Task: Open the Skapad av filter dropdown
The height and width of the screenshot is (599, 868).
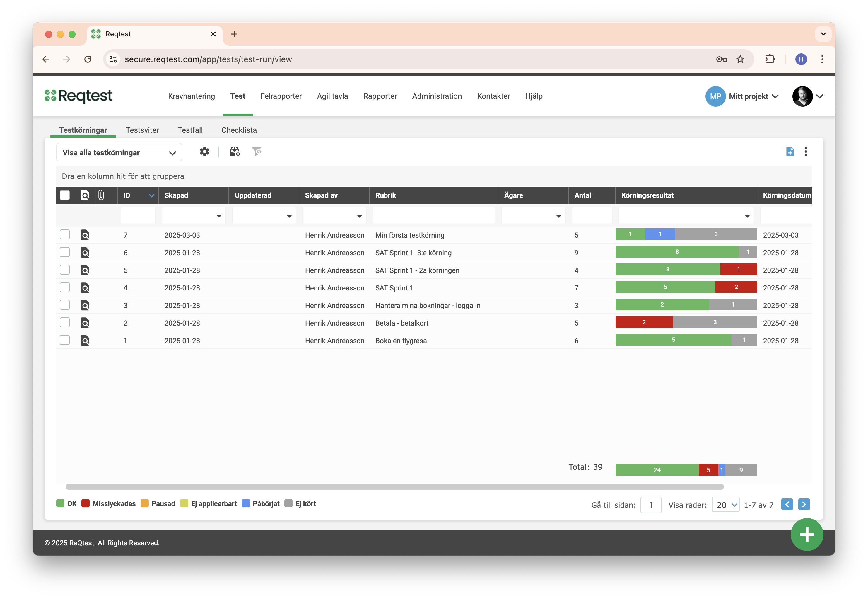Action: coord(359,216)
